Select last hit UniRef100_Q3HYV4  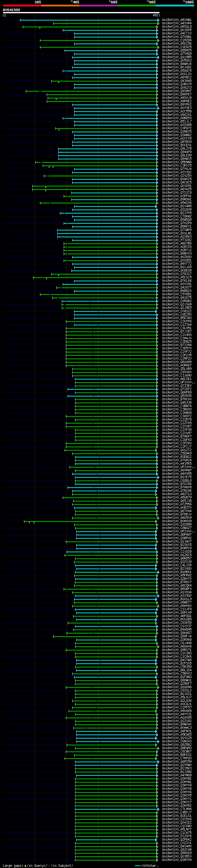176,860
